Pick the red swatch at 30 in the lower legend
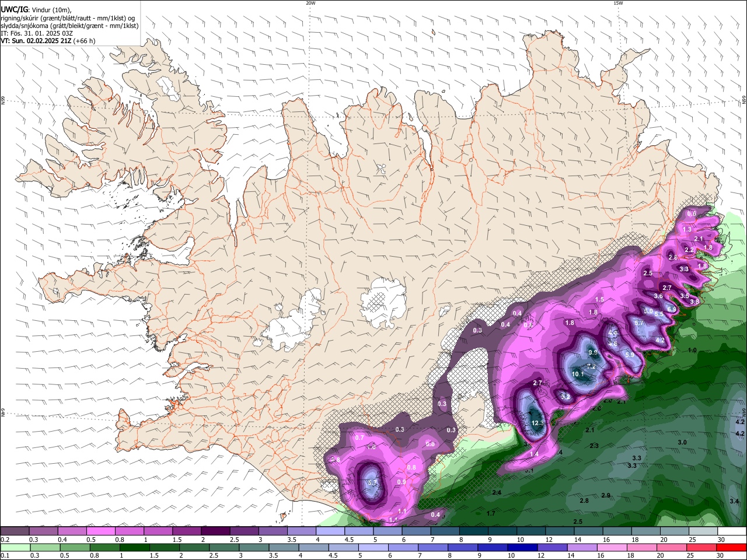This screenshot has height=560, width=747. (x=732, y=547)
